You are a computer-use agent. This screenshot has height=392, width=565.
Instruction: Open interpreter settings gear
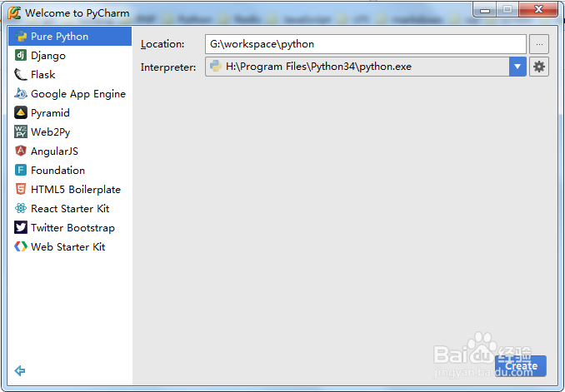click(x=539, y=67)
